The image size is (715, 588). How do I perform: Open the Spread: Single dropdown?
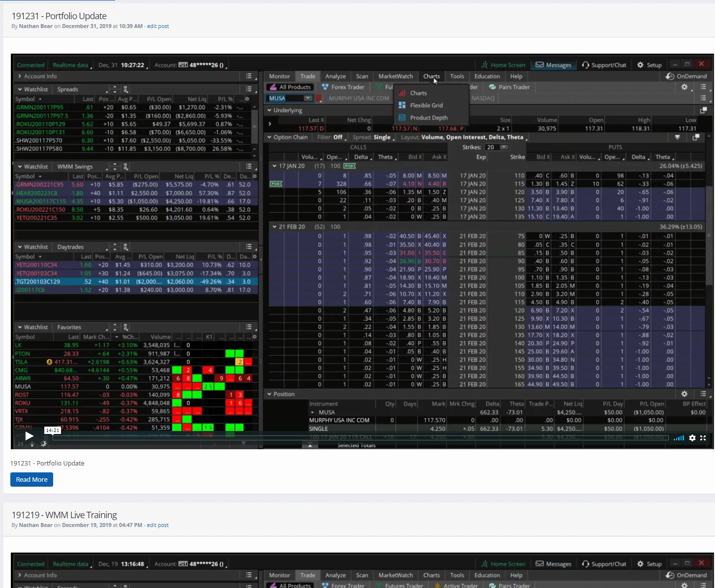coord(374,137)
